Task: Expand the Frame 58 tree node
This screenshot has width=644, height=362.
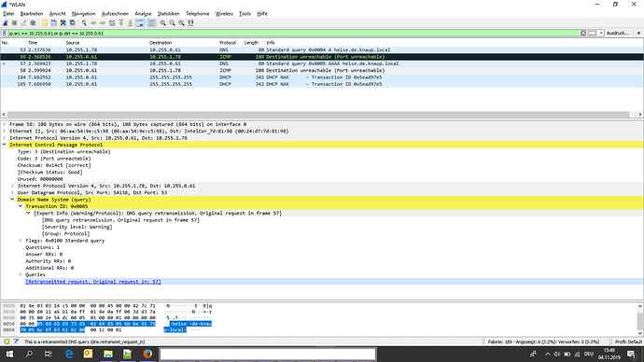Action: point(5,124)
